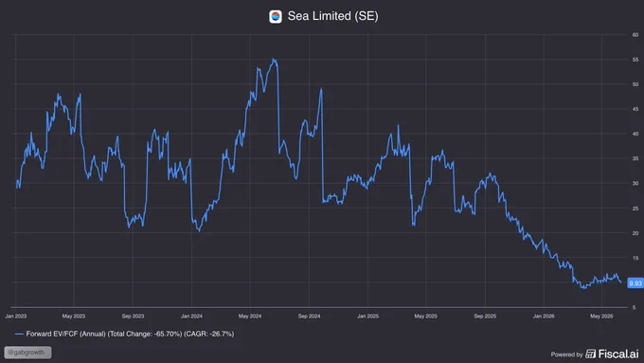
Task: Click the 40 y-axis label
Action: tap(635, 134)
